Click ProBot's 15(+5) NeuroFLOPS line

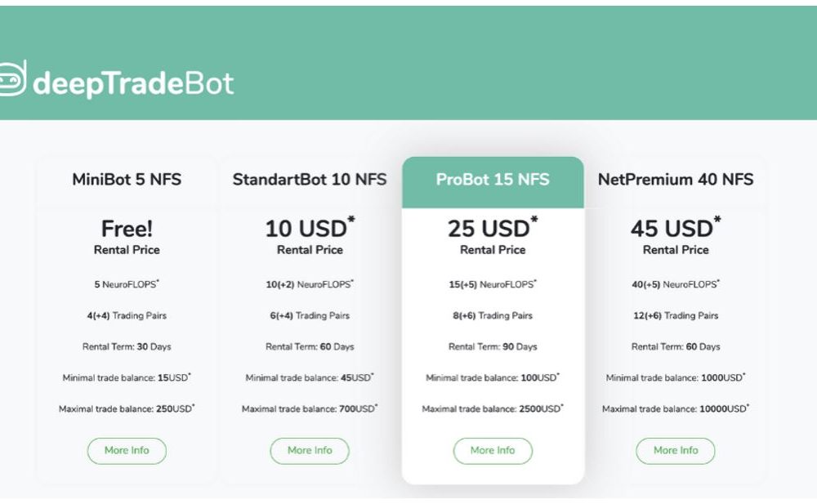493,284
